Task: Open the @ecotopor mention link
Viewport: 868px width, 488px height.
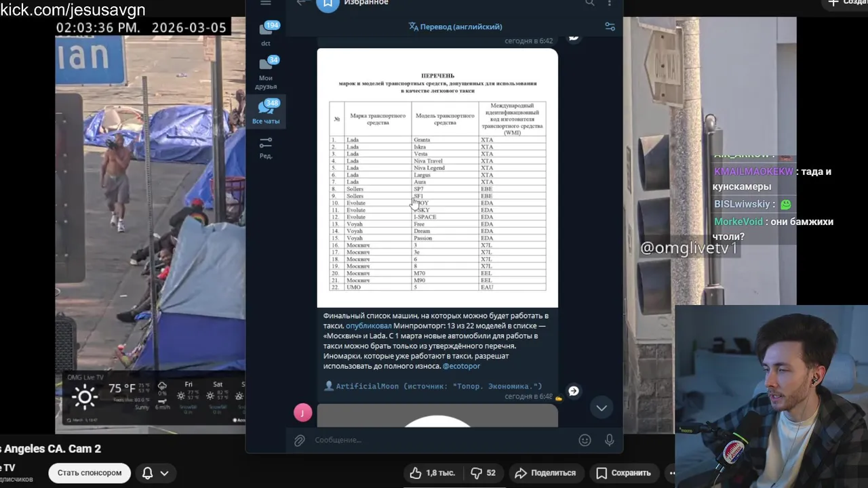Action: point(461,366)
